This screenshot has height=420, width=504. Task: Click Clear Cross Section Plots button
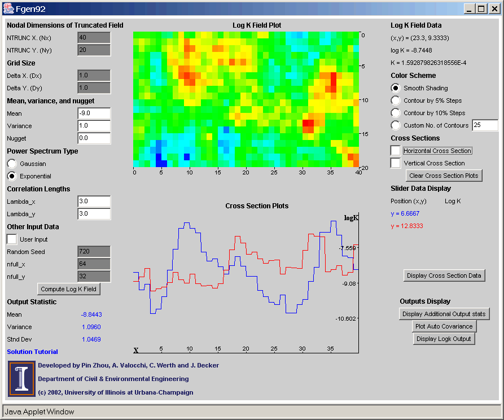pos(444,176)
